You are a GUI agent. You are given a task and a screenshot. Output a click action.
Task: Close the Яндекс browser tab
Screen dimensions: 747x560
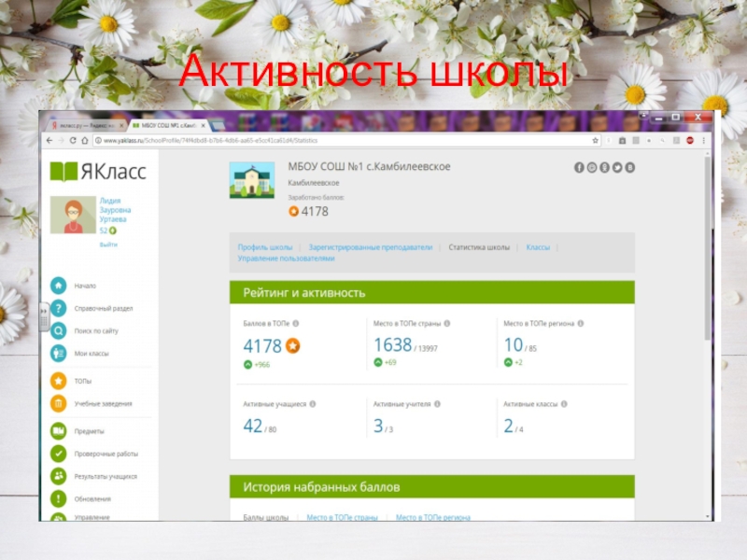tap(121, 125)
